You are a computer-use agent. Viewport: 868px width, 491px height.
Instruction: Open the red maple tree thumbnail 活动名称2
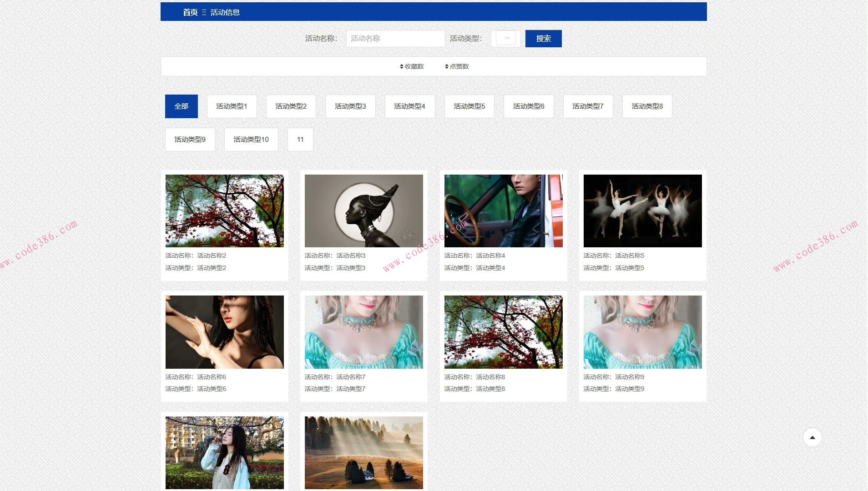[x=224, y=211]
